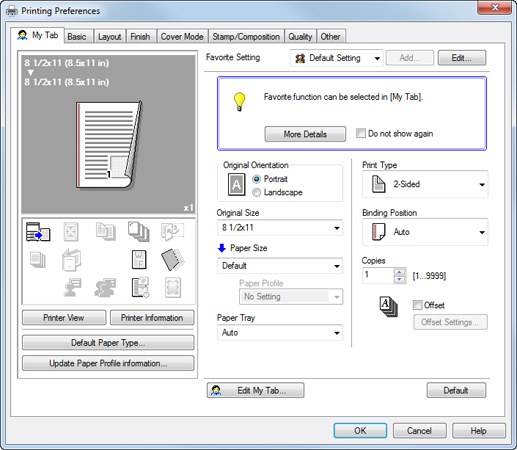Select Landscape orientation radio button

pos(256,193)
